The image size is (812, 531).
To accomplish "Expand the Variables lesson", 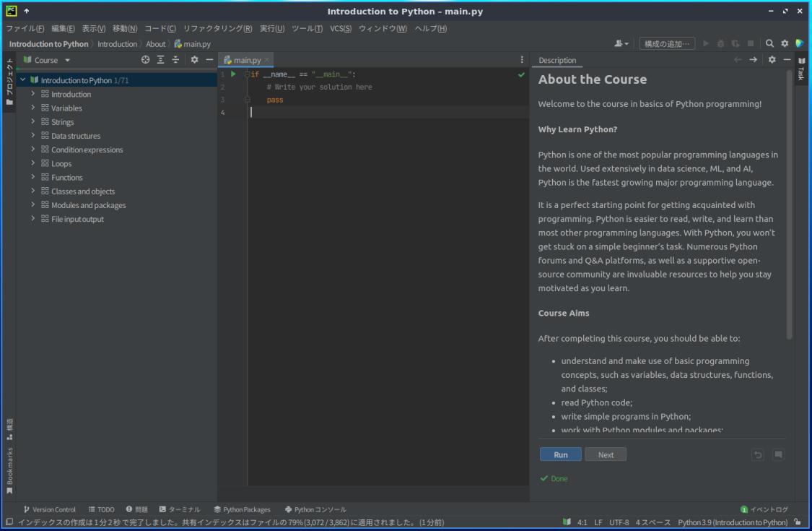I will click(x=33, y=108).
